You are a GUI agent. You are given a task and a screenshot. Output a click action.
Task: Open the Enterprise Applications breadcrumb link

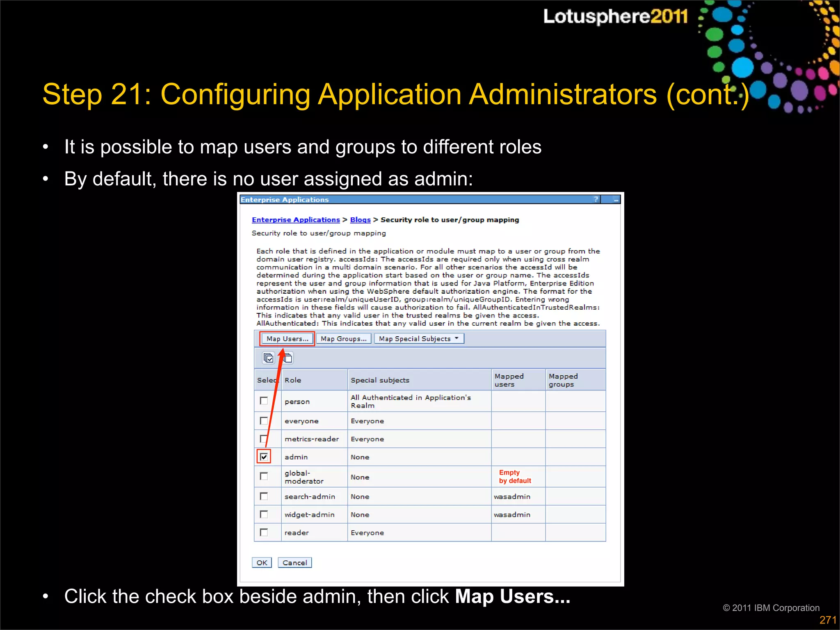coord(296,220)
